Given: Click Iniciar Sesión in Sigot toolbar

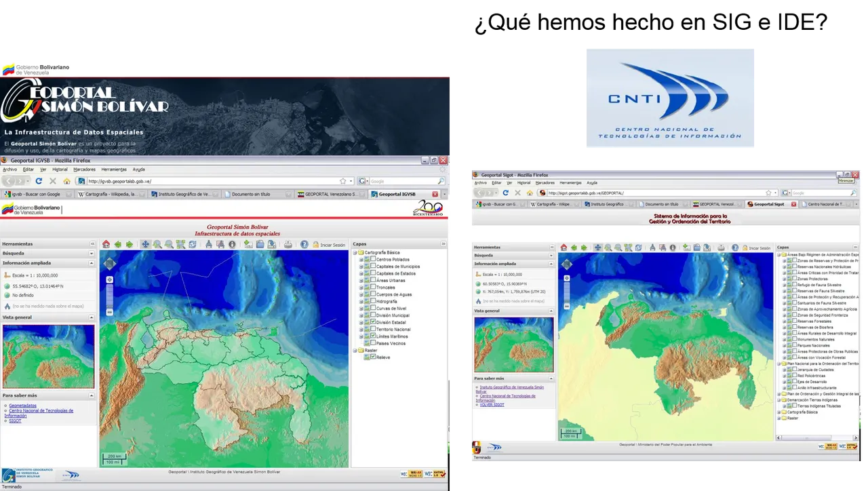Looking at the screenshot, I should pyautogui.click(x=756, y=248).
